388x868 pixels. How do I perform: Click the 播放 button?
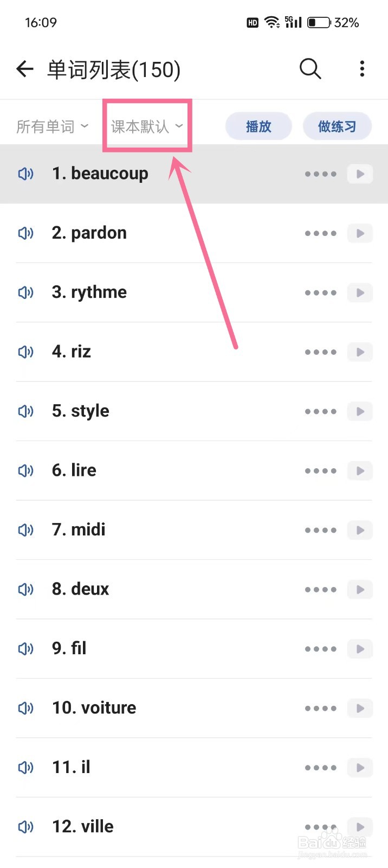coord(258,126)
